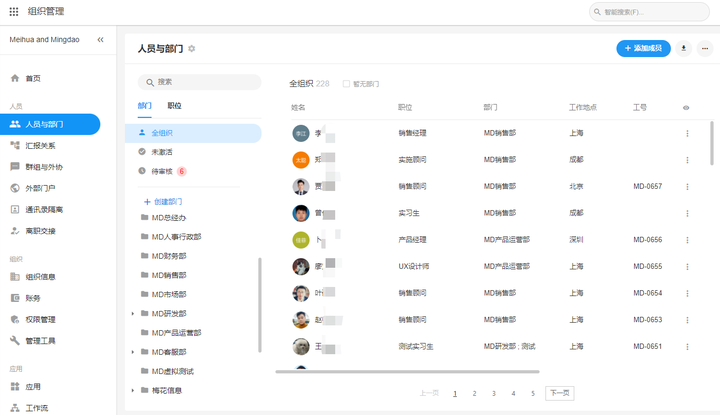Click the department 搜索 field
The height and width of the screenshot is (415, 720).
click(x=200, y=82)
